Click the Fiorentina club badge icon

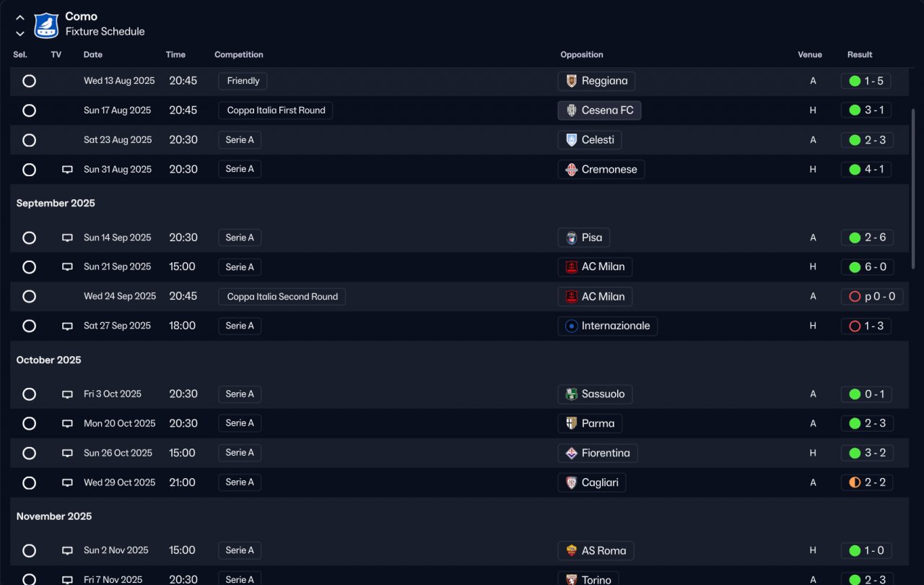pos(572,454)
